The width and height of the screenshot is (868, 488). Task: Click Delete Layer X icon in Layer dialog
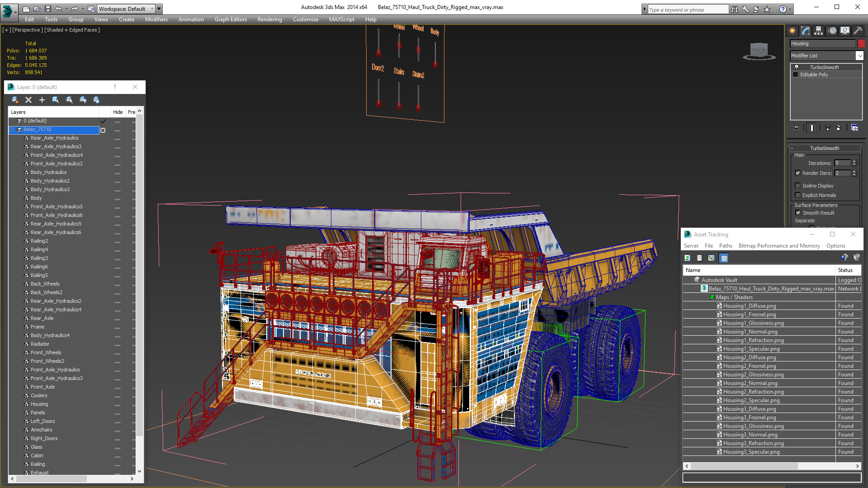28,100
